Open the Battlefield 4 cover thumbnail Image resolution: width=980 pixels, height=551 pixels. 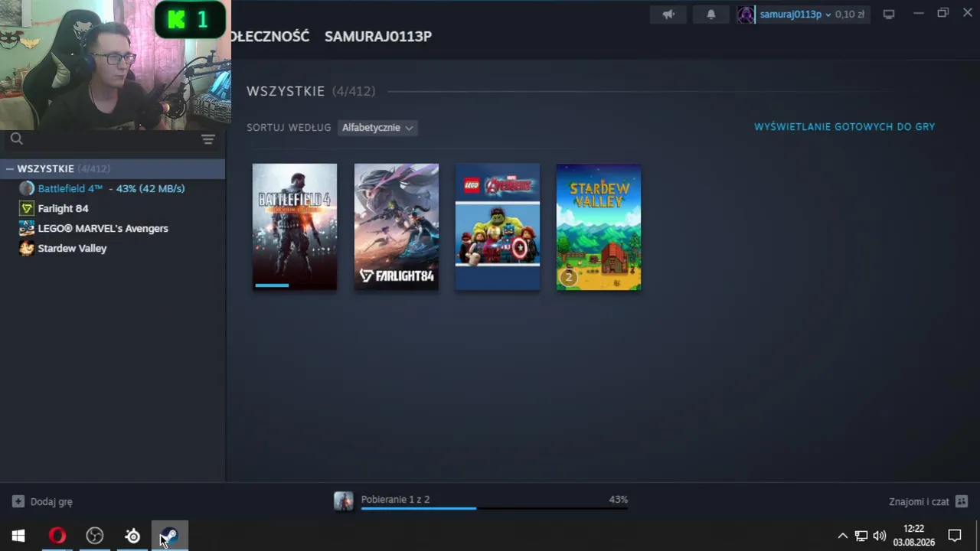(x=295, y=227)
